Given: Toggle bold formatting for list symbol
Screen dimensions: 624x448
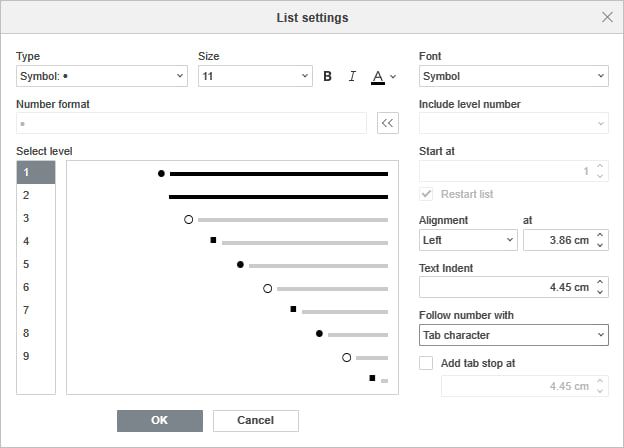Looking at the screenshot, I should point(327,76).
